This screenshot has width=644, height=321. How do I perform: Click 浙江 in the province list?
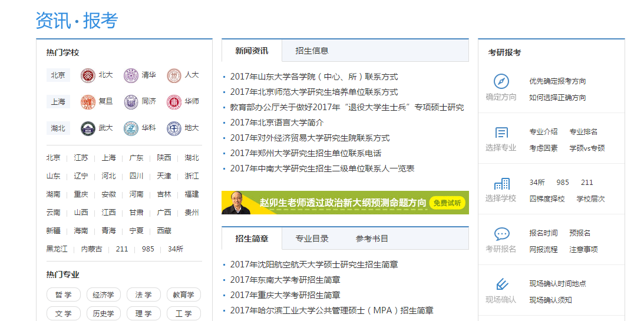(192, 176)
